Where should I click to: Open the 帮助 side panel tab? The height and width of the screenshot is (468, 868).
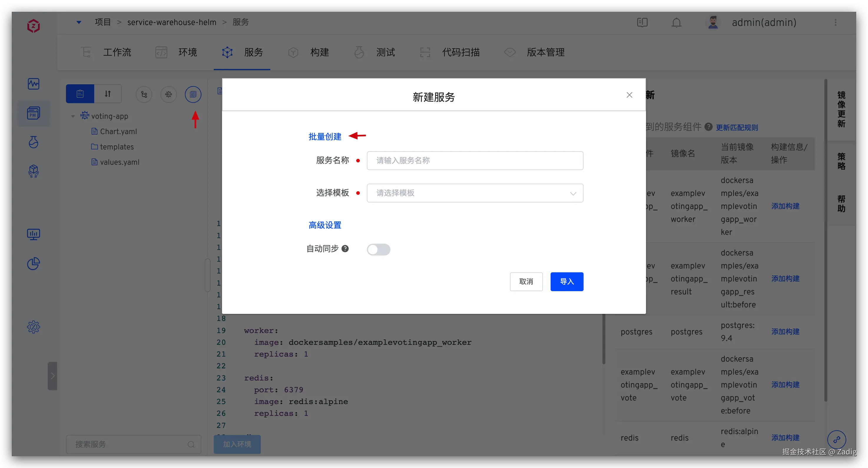click(841, 204)
